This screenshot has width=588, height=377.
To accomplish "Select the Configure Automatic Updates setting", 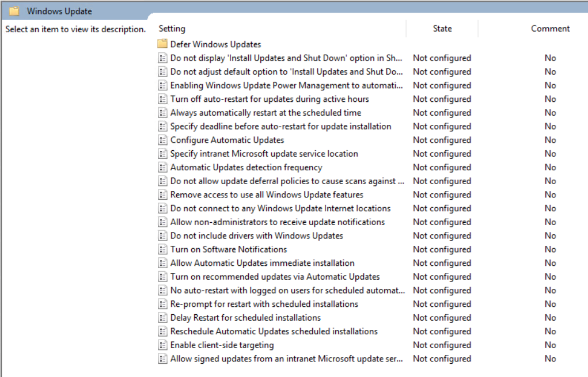I will pyautogui.click(x=227, y=140).
